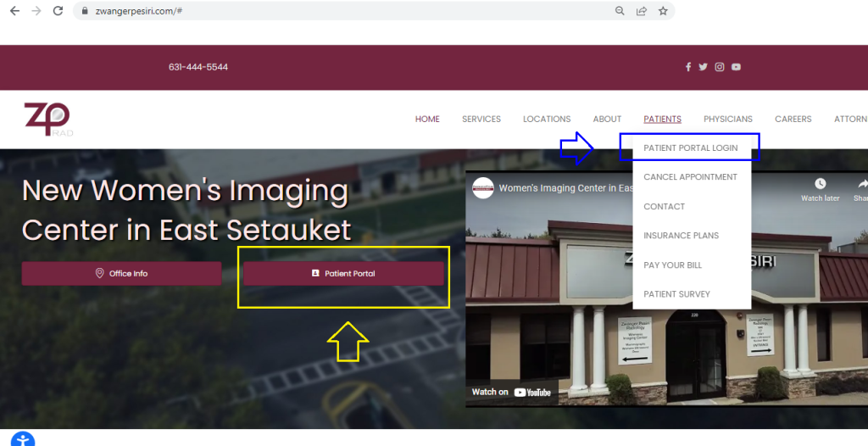Select PATIENT PORTAL LOGIN from dropdown
This screenshot has width=868, height=446.
(x=690, y=148)
